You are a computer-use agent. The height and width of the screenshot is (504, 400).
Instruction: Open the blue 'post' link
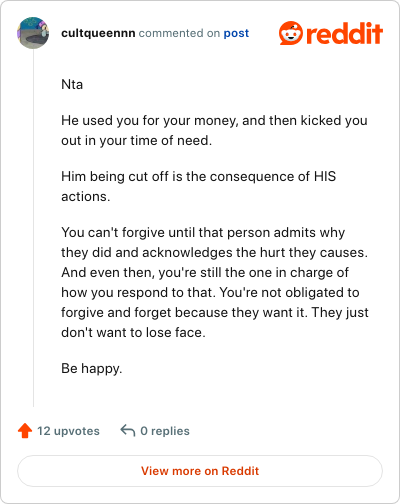pos(236,33)
